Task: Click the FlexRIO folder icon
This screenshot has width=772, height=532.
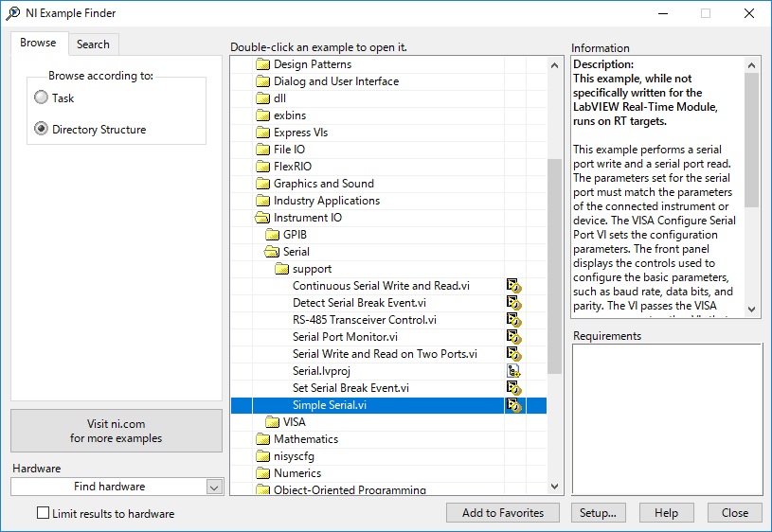Action: pyautogui.click(x=263, y=167)
